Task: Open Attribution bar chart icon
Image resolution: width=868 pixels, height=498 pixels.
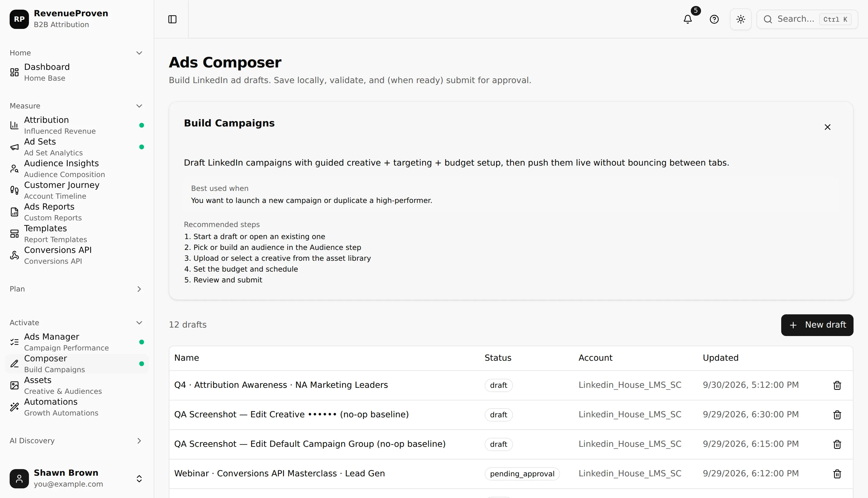Action: pyautogui.click(x=14, y=125)
